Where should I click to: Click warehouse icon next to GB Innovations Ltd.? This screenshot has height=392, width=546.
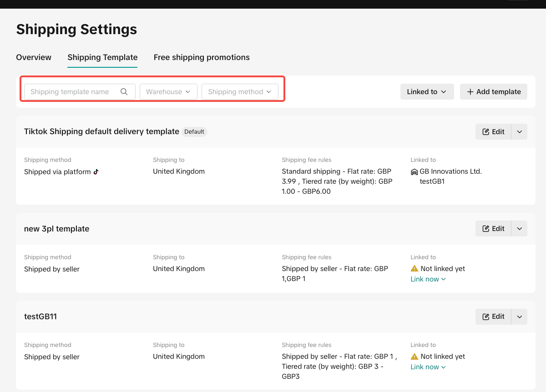414,172
